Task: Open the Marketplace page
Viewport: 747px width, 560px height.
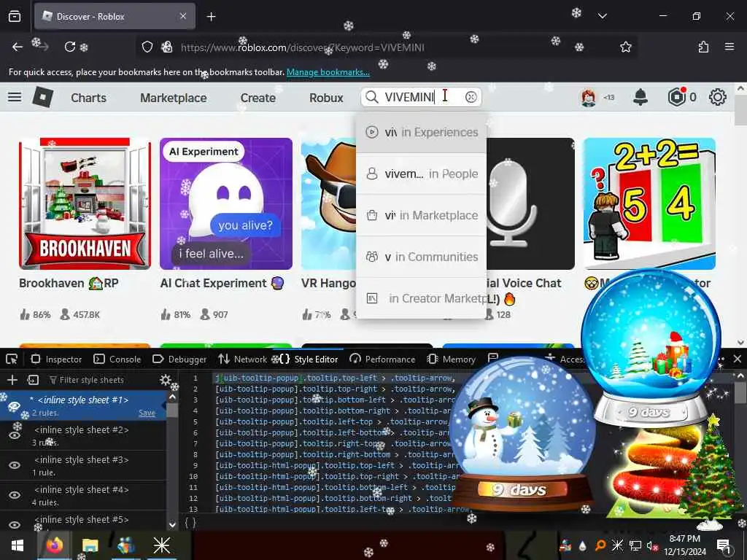Action: click(174, 98)
